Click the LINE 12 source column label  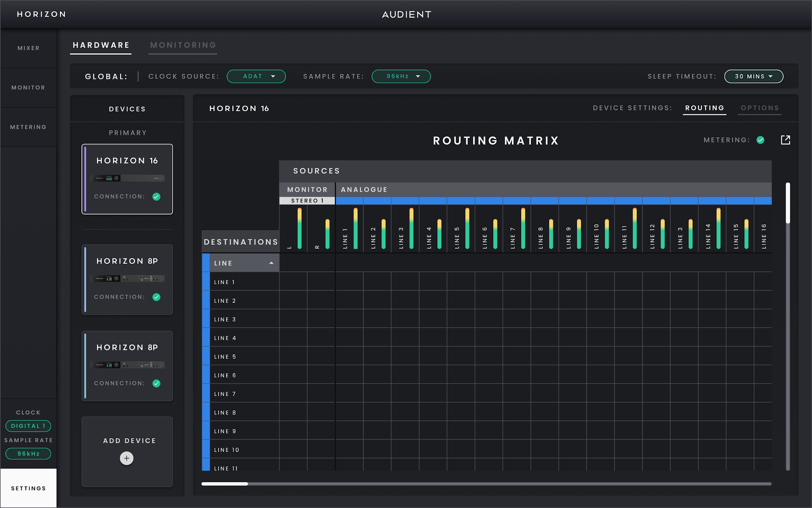[652, 237]
